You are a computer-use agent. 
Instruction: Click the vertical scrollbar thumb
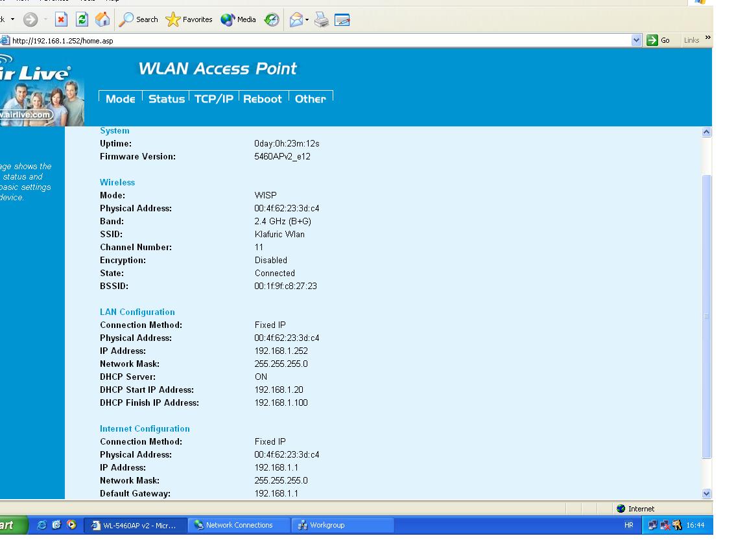[707, 317]
